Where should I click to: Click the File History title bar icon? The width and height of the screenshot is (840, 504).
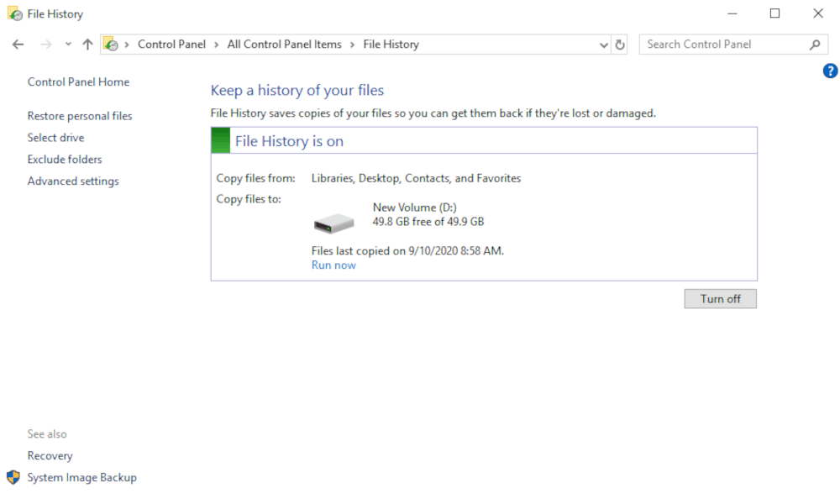pos(15,13)
